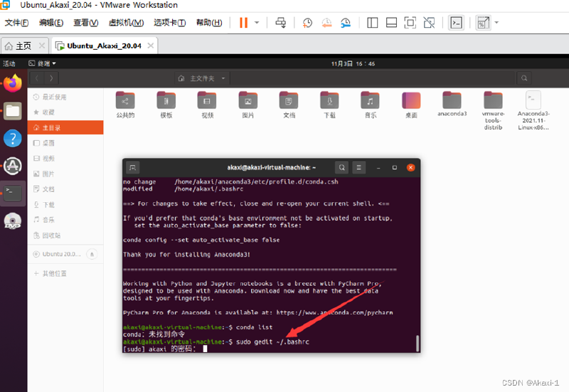
Task: Toggle the thumbnail bar view icon
Action: tap(391, 23)
